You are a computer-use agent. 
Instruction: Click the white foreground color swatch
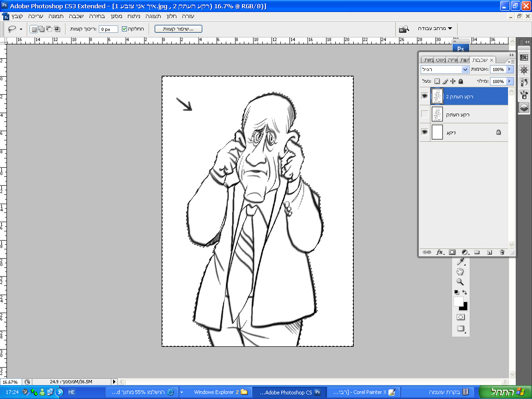pos(458,301)
